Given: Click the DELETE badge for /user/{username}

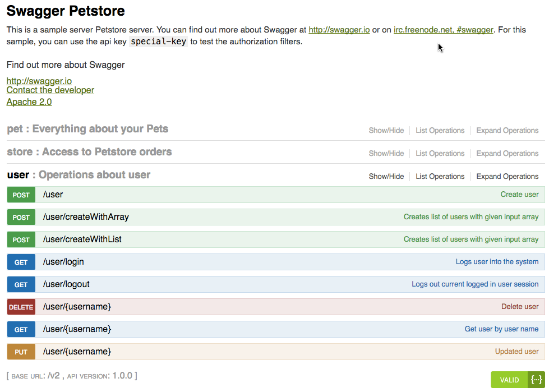Looking at the screenshot, I should pos(21,307).
